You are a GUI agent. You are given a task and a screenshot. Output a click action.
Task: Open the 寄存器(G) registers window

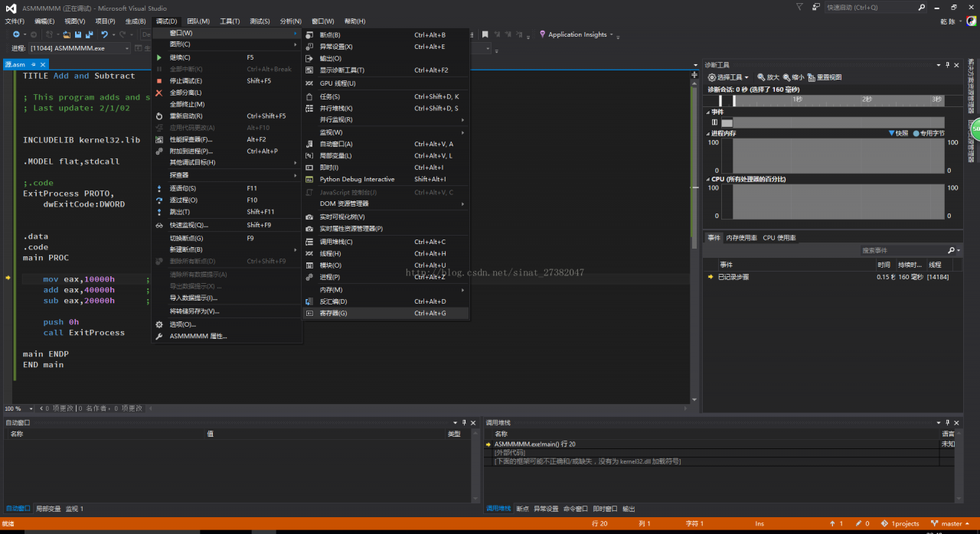tap(334, 313)
